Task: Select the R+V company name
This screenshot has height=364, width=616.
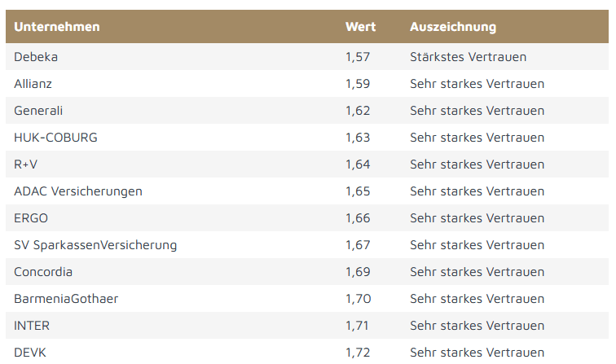Action: click(x=26, y=164)
